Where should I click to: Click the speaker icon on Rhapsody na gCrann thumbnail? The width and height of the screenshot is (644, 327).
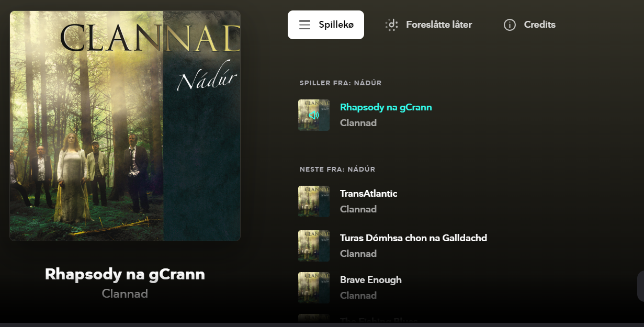(x=314, y=115)
